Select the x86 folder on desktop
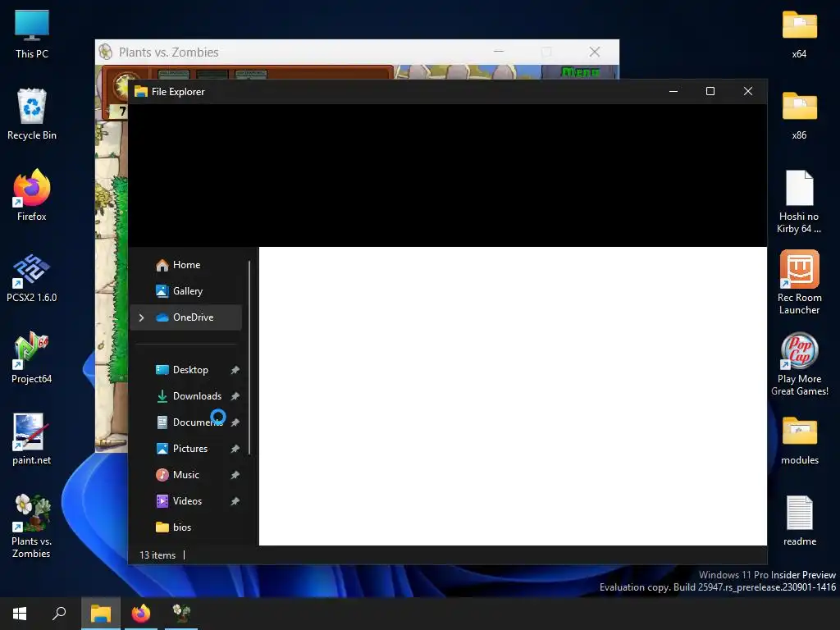This screenshot has width=840, height=630. click(799, 116)
